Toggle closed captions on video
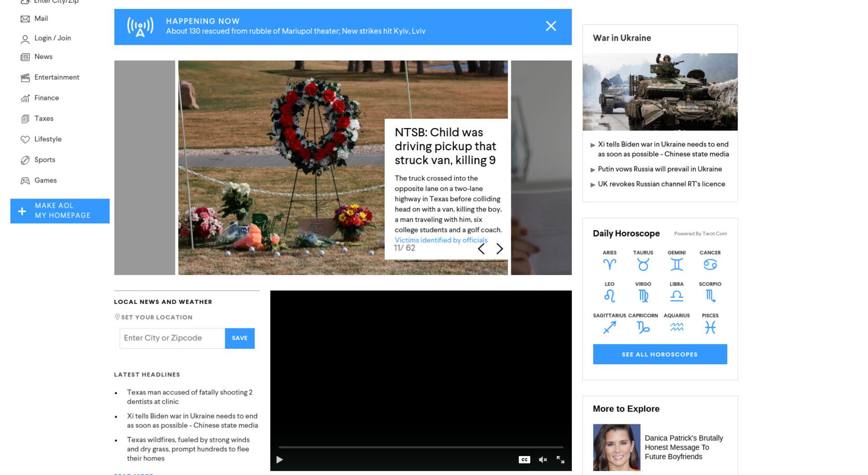This screenshot has height=475, width=868. pos(524,460)
